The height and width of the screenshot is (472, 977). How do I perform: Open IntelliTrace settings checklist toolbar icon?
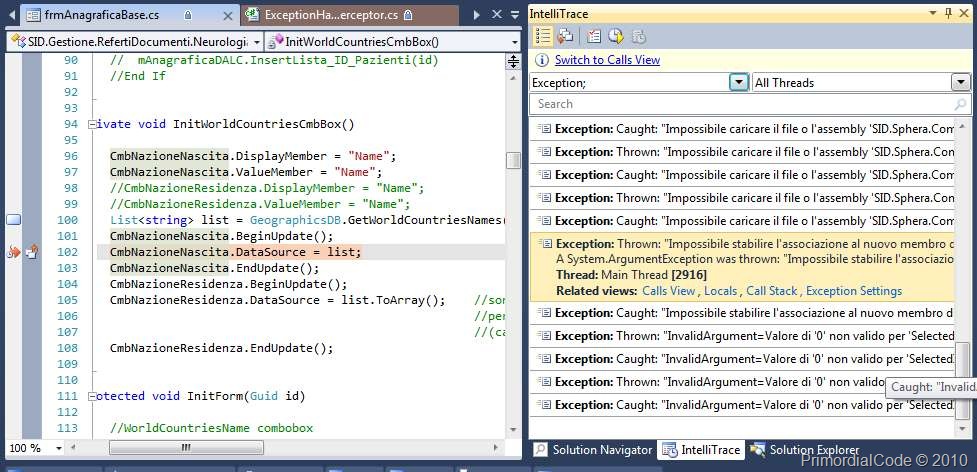point(594,37)
